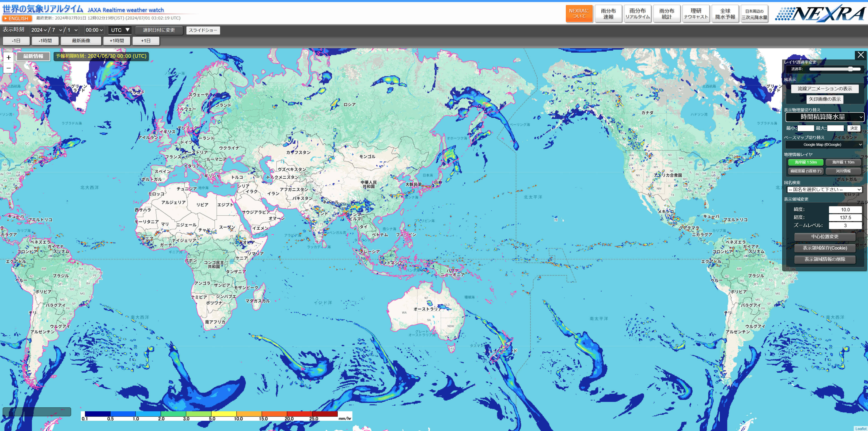
Task: Go back one day with -1日
Action: click(x=16, y=41)
